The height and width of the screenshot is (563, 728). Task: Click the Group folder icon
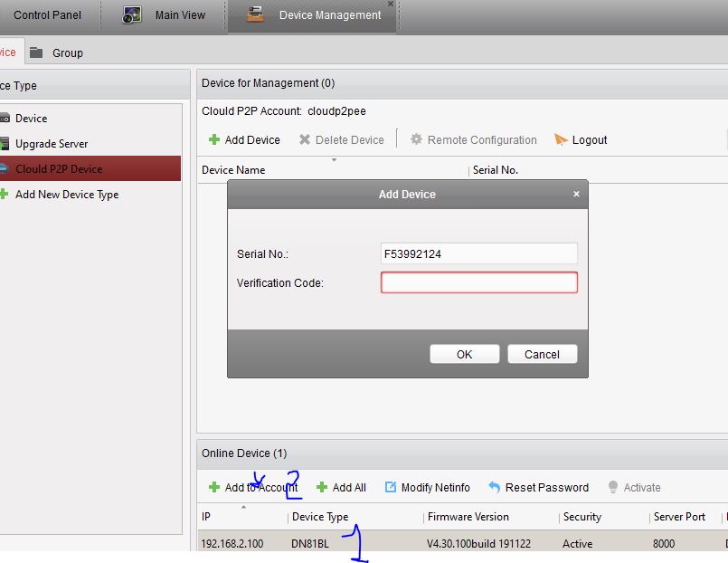tap(36, 52)
